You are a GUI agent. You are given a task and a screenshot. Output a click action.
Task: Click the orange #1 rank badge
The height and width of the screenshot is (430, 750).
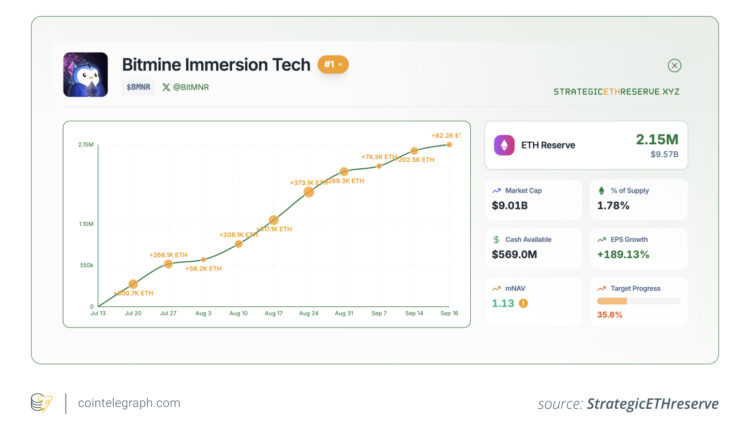(332, 65)
